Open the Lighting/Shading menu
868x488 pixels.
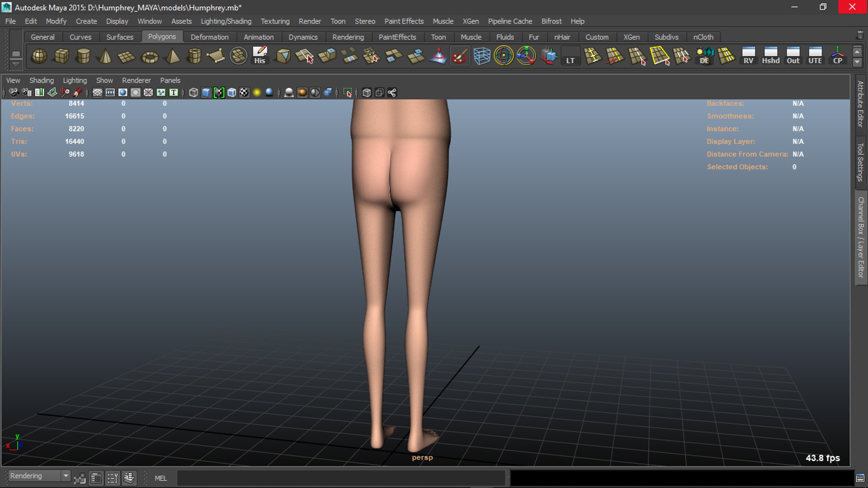(x=226, y=21)
